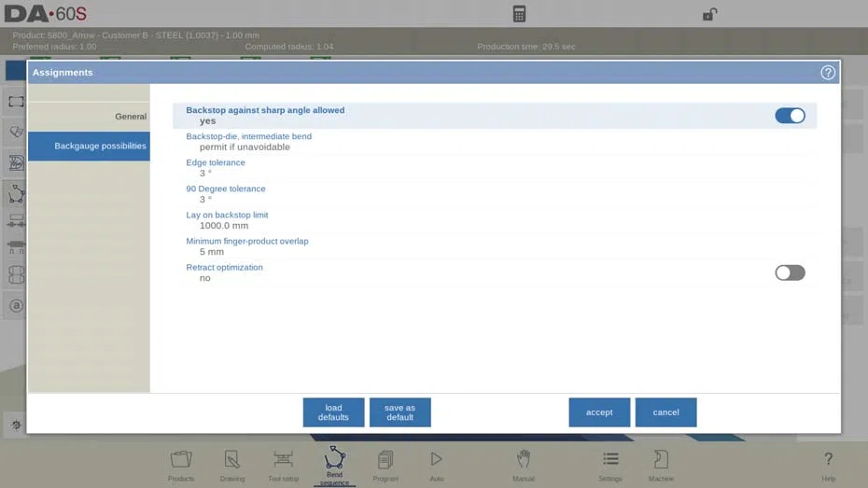Open Program mode icon
The width and height of the screenshot is (868, 488).
[385, 466]
